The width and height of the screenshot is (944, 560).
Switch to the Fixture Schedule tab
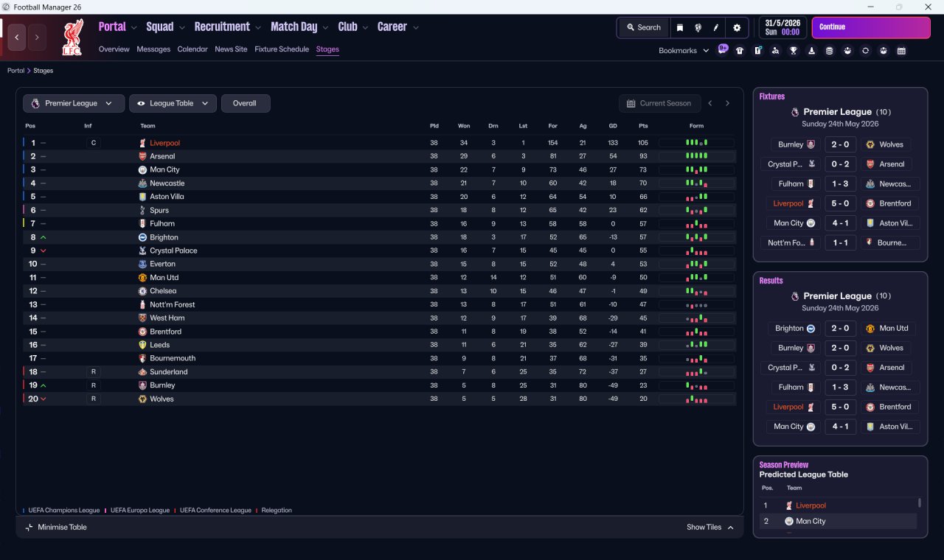point(282,49)
